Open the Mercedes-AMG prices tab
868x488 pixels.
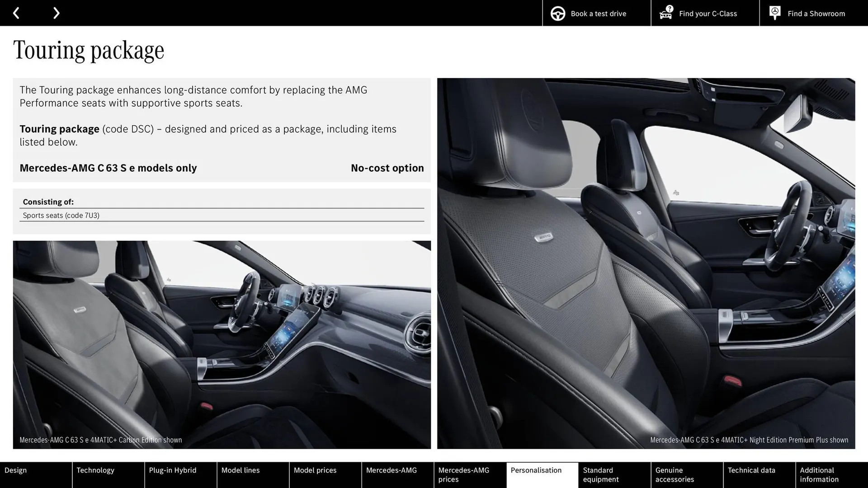click(463, 475)
